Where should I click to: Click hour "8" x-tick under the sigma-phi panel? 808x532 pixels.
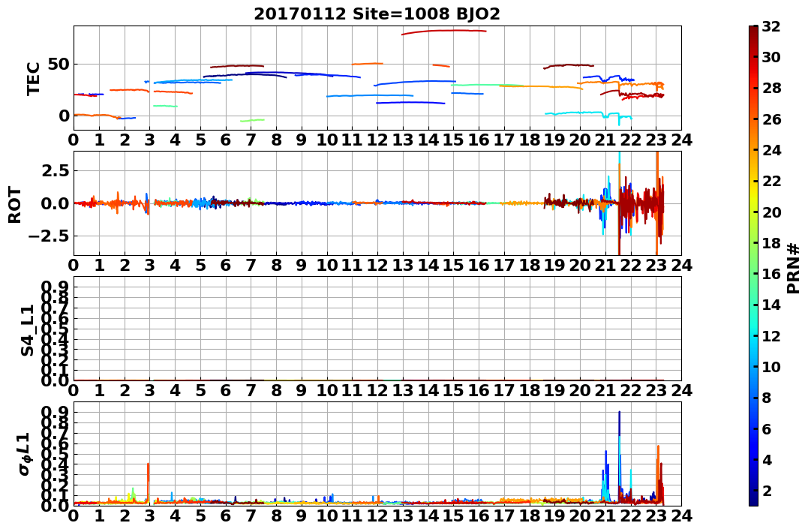coord(276,515)
